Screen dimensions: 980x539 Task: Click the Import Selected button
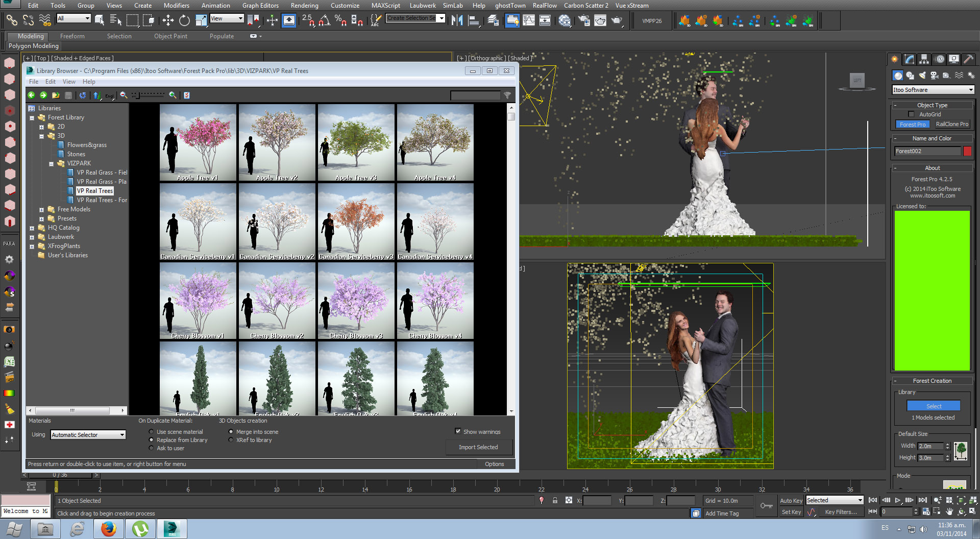coord(478,447)
